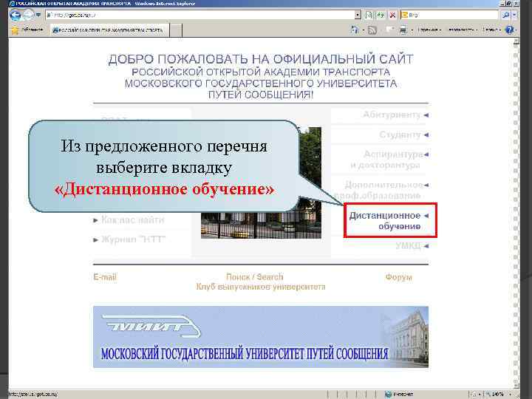
Task: Open Favorites with the star icon
Action: pyautogui.click(x=15, y=30)
